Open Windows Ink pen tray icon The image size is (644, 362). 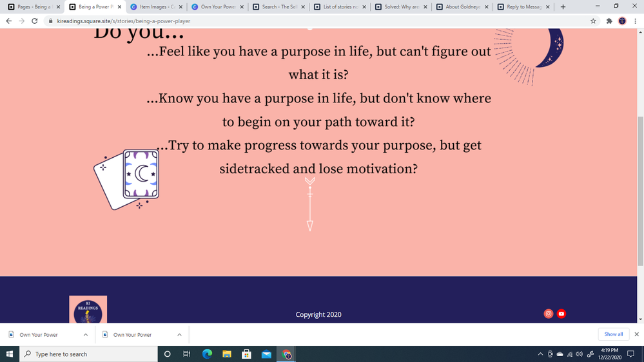point(590,354)
